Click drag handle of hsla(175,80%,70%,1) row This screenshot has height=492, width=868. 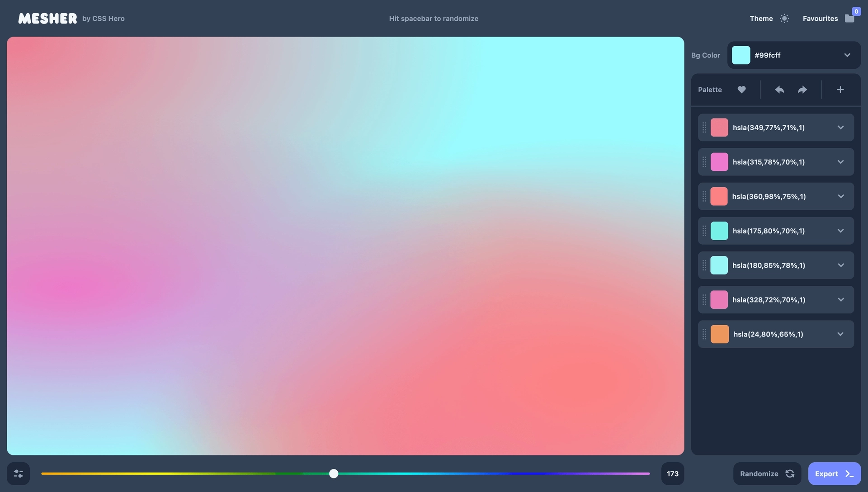(704, 231)
